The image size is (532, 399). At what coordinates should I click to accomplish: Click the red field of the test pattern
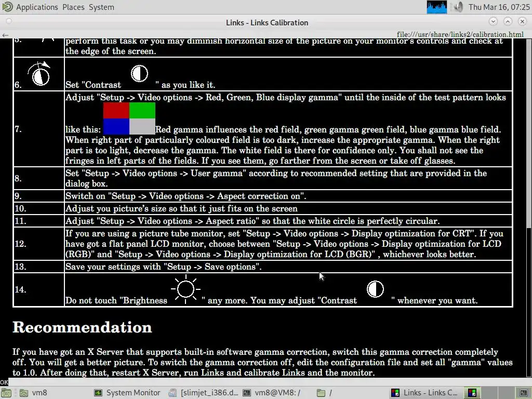pyautogui.click(x=116, y=110)
